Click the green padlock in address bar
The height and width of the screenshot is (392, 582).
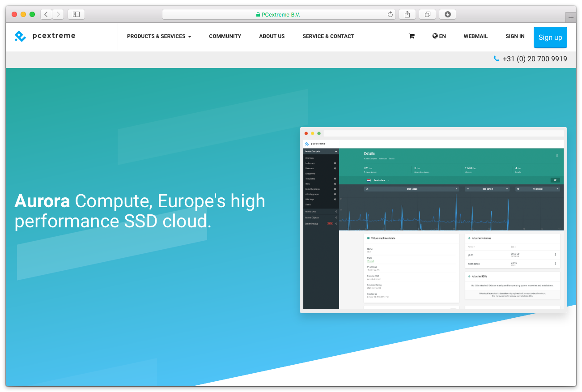tap(258, 14)
